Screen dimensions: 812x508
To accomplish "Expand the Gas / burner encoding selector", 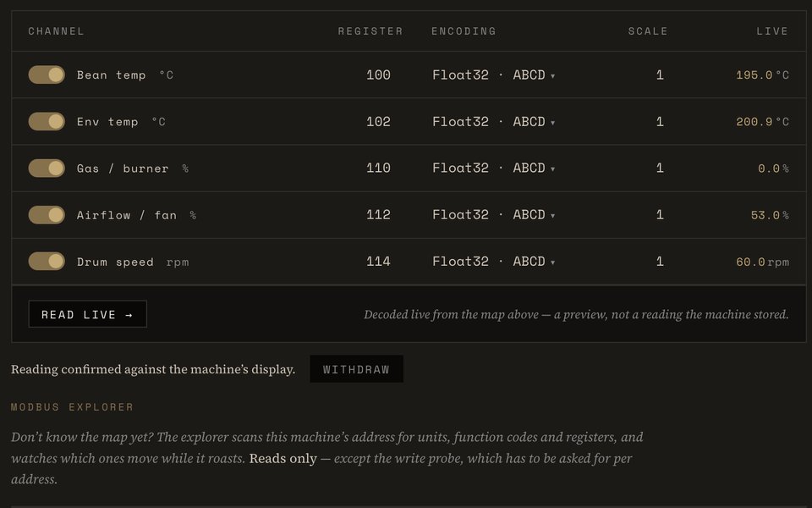I will [x=493, y=168].
